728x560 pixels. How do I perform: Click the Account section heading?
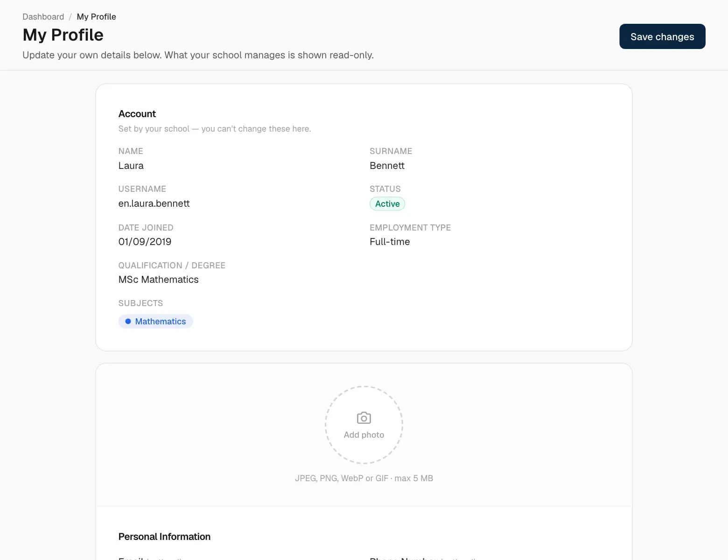tap(137, 114)
